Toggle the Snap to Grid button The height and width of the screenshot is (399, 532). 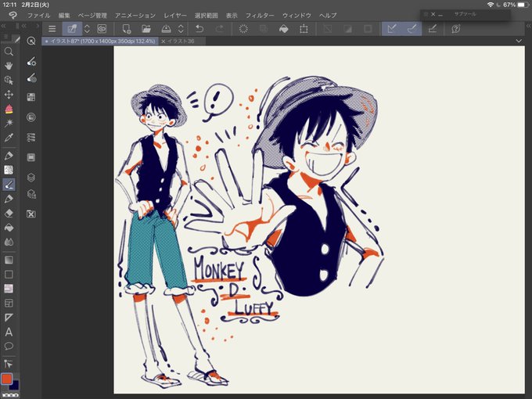pyautogui.click(x=432, y=29)
